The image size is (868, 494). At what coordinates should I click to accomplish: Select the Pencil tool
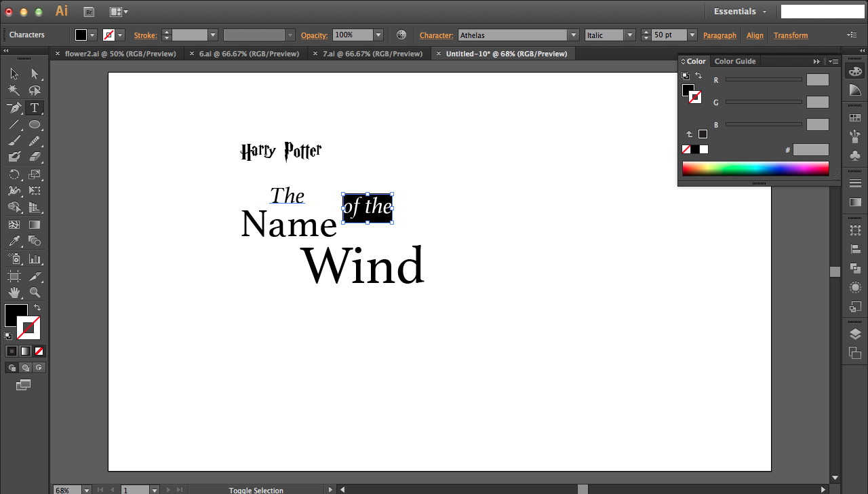(35, 140)
